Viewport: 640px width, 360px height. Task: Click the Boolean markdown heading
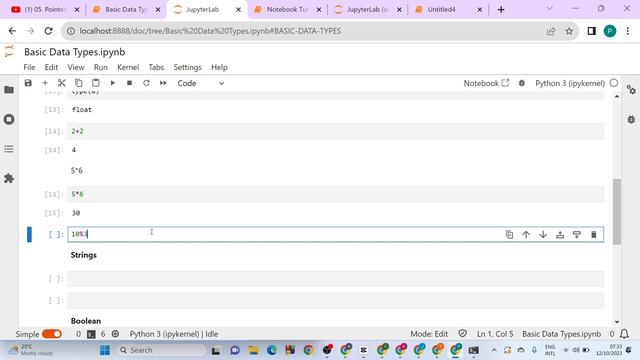(86, 321)
